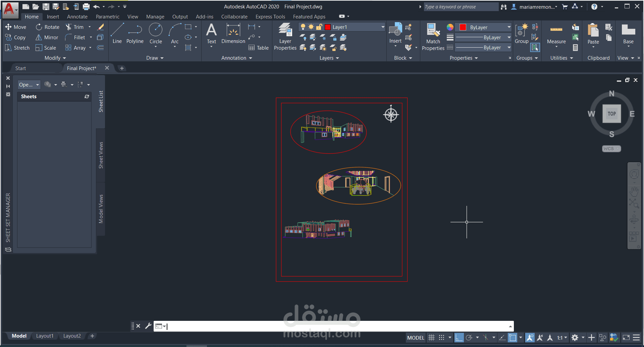
Task: Open the Text annotation tool
Action: click(x=211, y=34)
